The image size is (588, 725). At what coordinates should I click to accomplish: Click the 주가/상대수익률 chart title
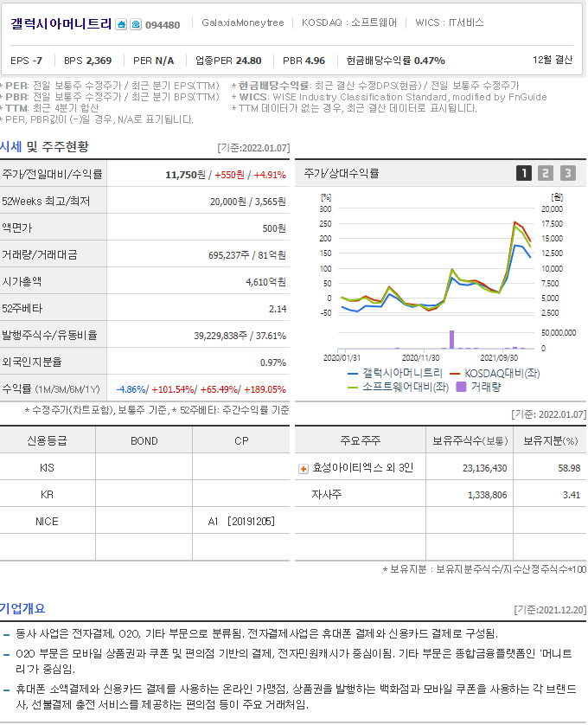342,173
